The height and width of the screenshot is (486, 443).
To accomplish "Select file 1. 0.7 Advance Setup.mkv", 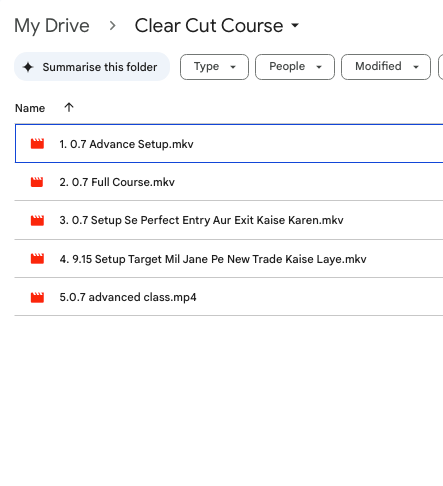I will (229, 143).
